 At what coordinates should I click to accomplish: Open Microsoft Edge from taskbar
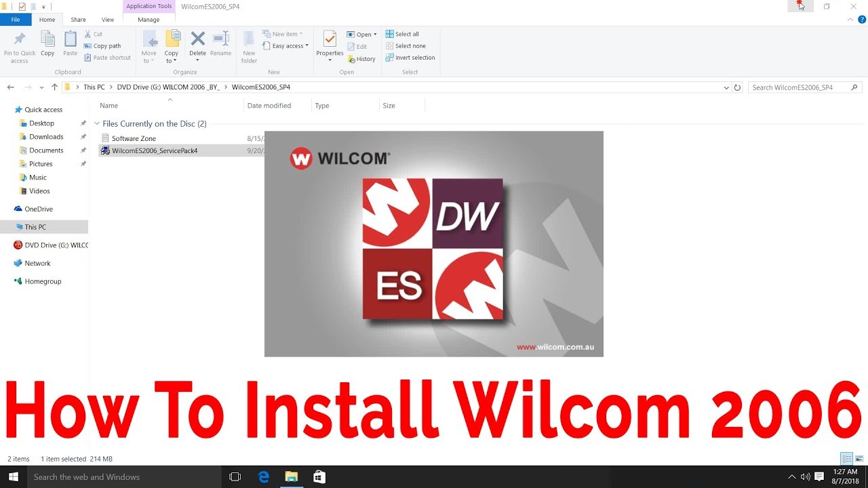pyautogui.click(x=264, y=477)
